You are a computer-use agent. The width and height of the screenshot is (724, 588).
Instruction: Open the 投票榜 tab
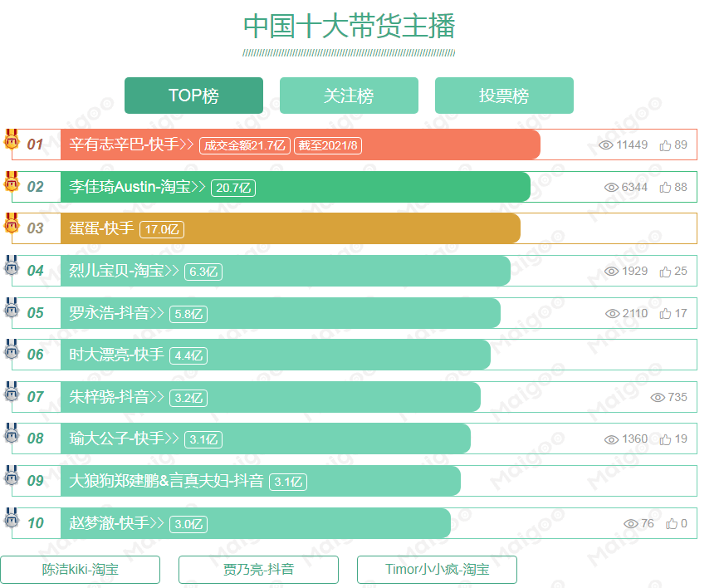click(x=504, y=96)
